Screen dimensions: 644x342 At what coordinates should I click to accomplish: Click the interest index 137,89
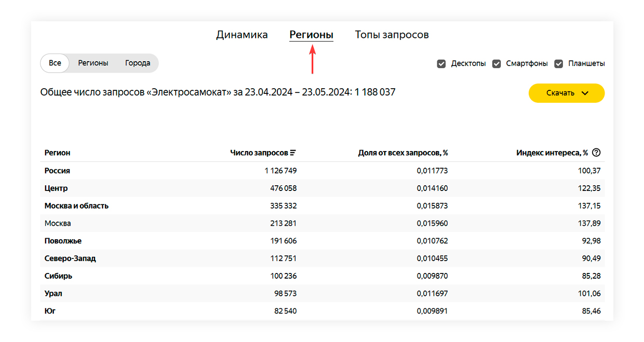pos(589,224)
